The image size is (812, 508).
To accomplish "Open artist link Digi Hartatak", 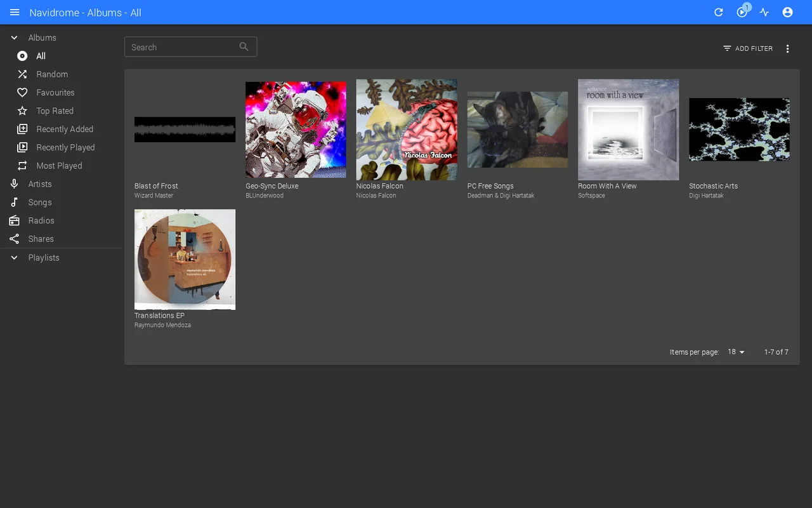I will coord(707,196).
